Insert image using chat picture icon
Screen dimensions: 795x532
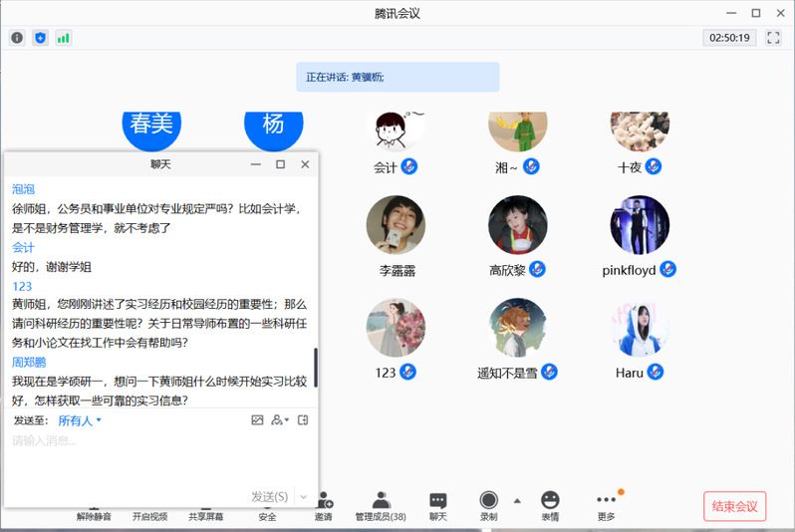click(257, 420)
